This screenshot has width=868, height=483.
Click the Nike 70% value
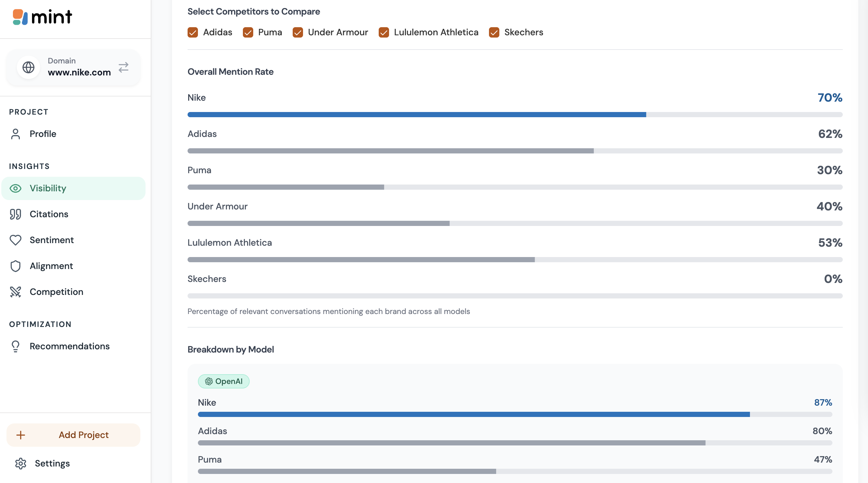[830, 98]
